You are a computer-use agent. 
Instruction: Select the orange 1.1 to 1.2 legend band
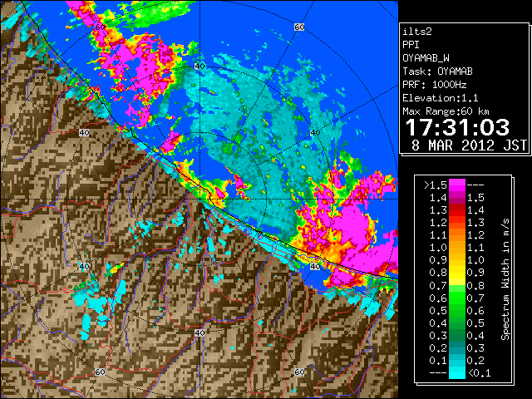click(457, 234)
